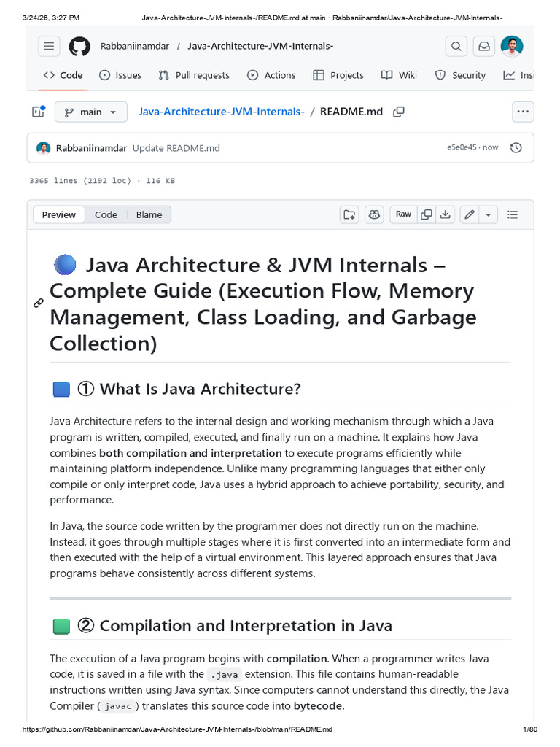560x747 pixels.
Task: Edit this file with pencil icon
Action: [x=470, y=214]
